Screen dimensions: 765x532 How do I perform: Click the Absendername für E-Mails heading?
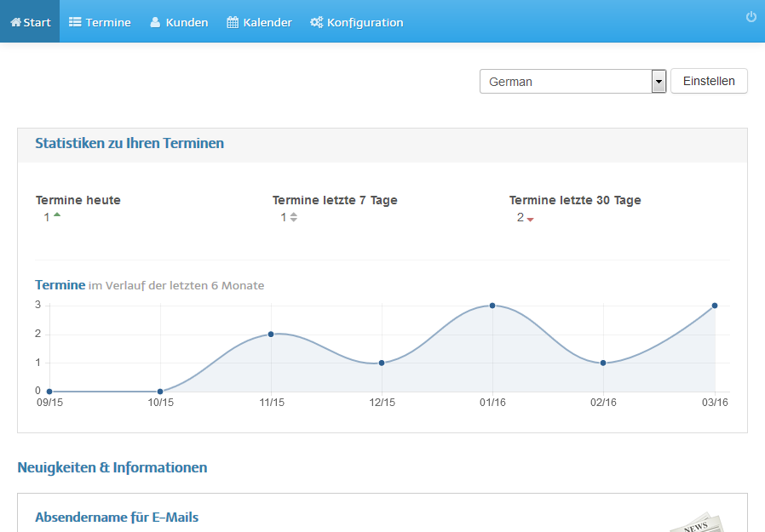click(x=117, y=518)
